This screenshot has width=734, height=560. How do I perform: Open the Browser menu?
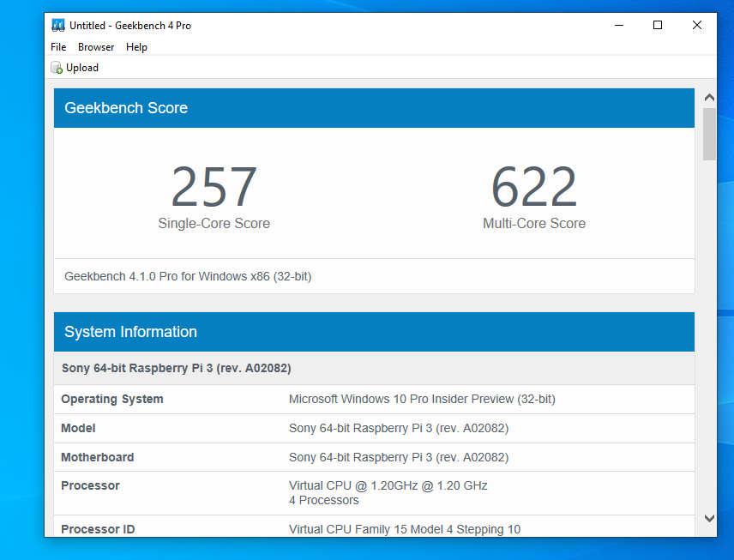[x=96, y=47]
